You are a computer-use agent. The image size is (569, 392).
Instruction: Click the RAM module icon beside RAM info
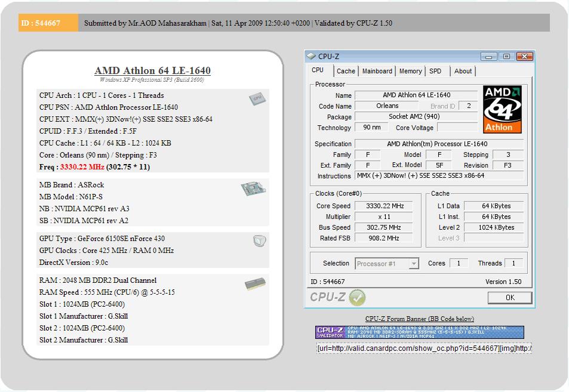(255, 284)
